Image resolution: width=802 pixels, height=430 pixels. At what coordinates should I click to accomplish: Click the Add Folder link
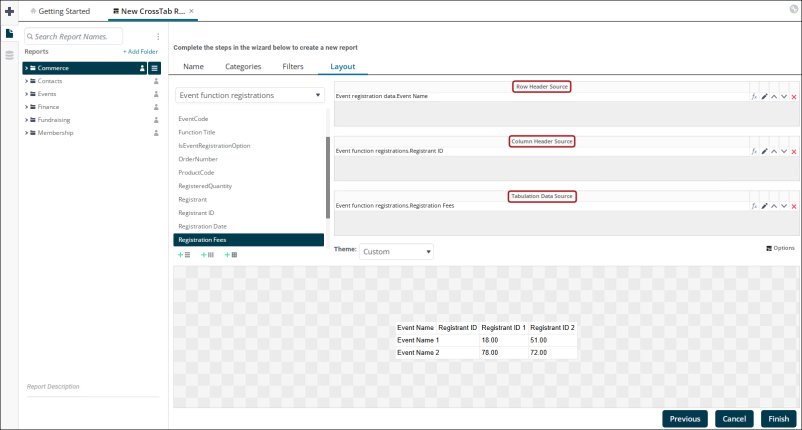coord(140,52)
